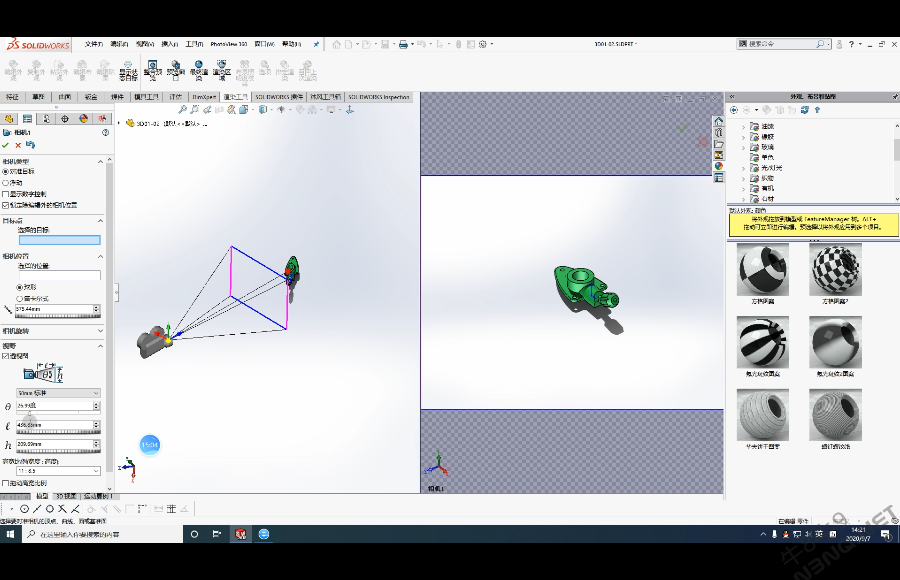Expand the camera rotation section
The height and width of the screenshot is (580, 900).
100,331
